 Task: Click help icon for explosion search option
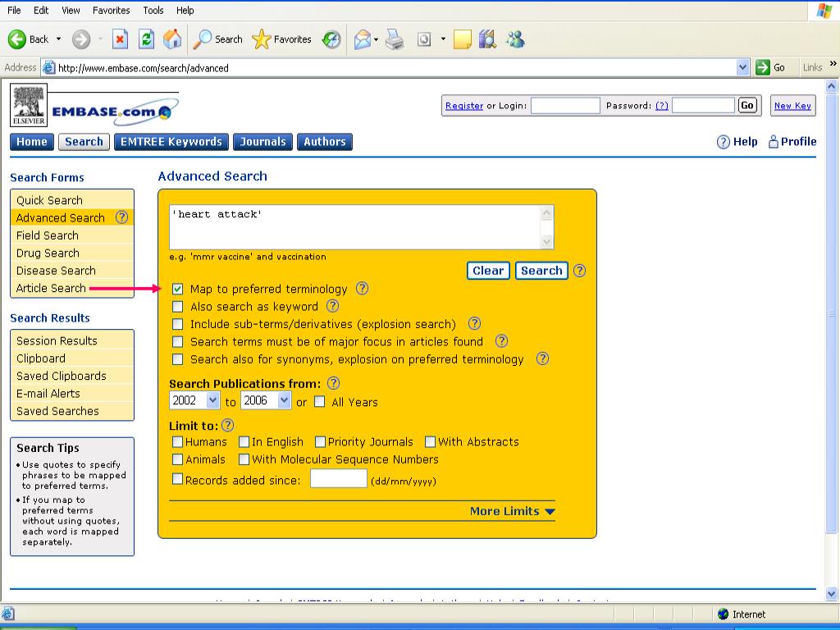tap(475, 323)
